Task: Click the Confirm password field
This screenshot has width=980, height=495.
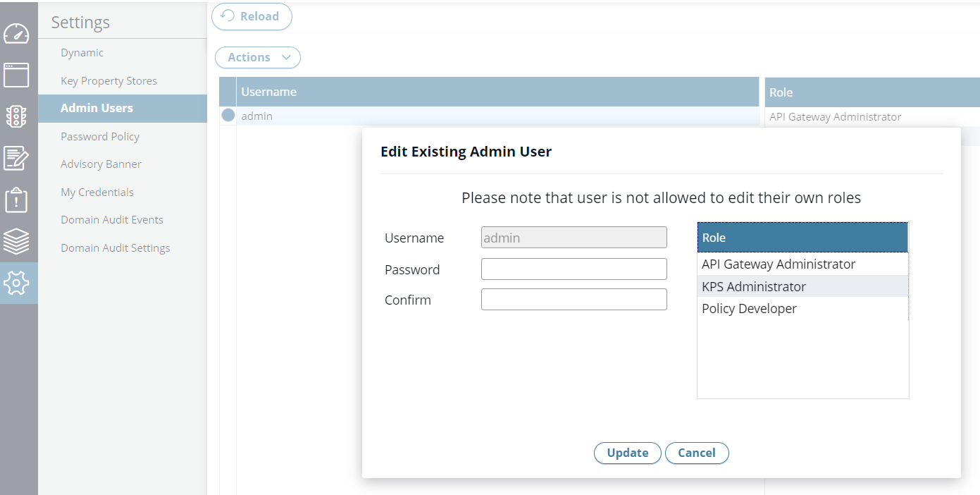Action: (x=573, y=300)
